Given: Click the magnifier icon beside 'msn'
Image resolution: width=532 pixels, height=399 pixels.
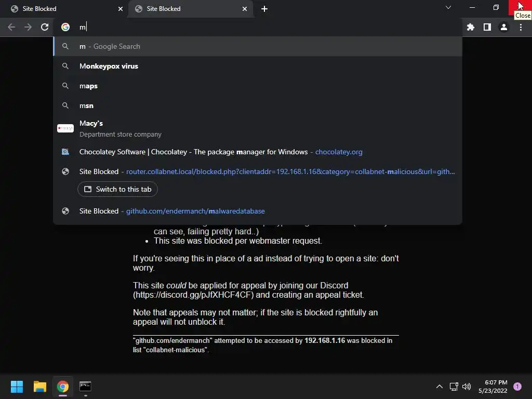Looking at the screenshot, I should [65, 105].
